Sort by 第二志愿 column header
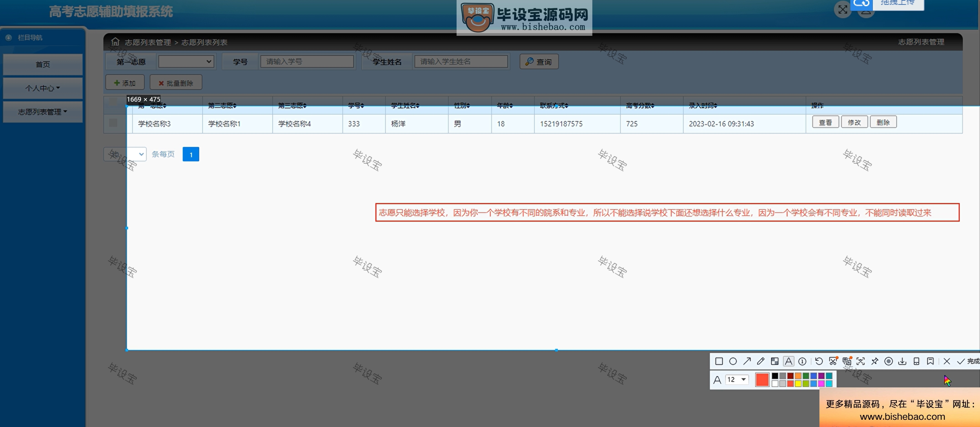This screenshot has width=980, height=427. tap(222, 105)
